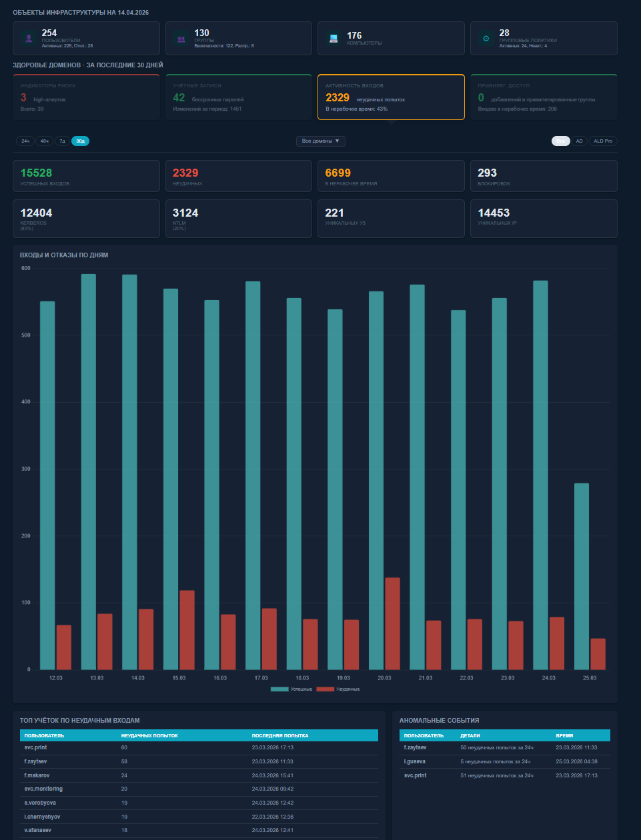Viewport: 641px width, 840px height.
Task: Open the Все домены dropdown
Action: coord(321,141)
